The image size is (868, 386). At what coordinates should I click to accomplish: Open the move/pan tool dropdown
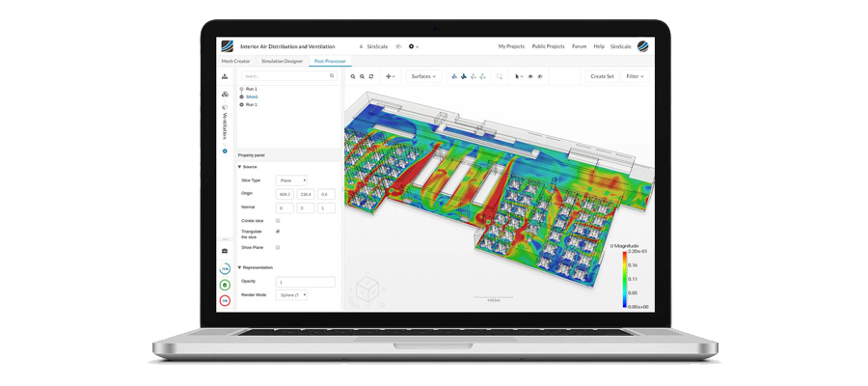click(391, 76)
